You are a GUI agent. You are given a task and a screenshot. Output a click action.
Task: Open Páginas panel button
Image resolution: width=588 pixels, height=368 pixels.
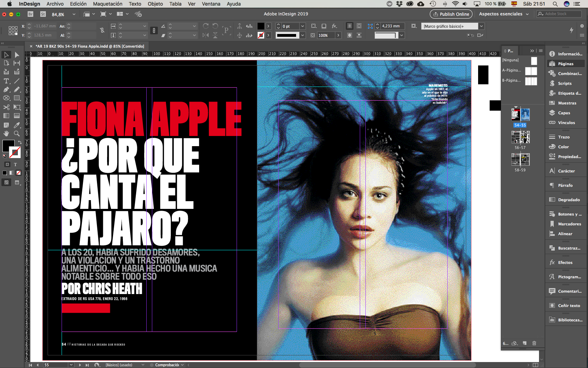tap(566, 63)
